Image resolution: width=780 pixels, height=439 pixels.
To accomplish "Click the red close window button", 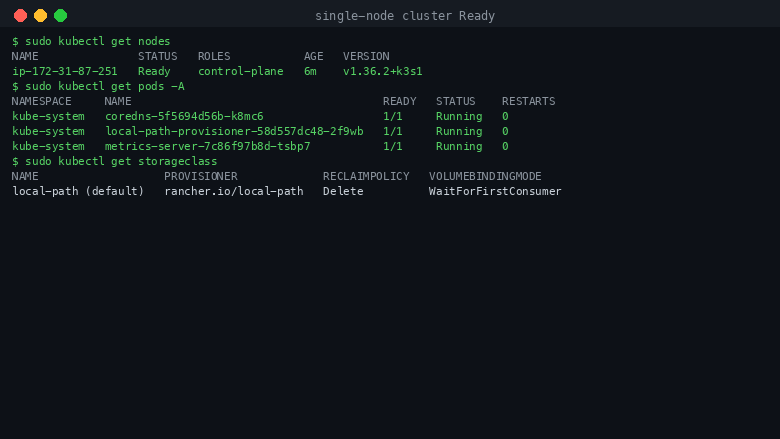I will (20, 16).
